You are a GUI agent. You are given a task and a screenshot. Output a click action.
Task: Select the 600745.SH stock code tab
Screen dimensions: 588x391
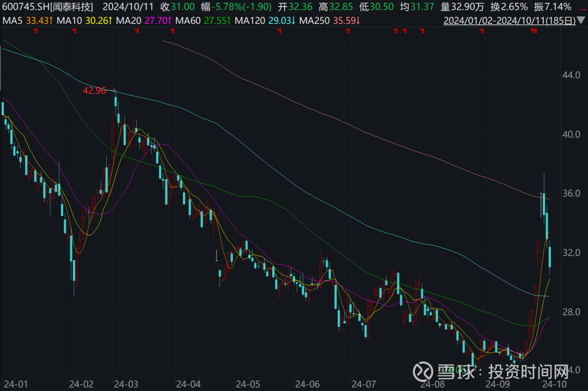26,7
